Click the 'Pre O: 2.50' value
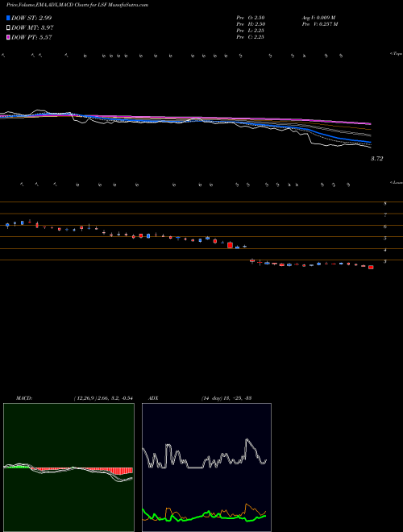The width and height of the screenshot is (403, 532). click(x=251, y=18)
